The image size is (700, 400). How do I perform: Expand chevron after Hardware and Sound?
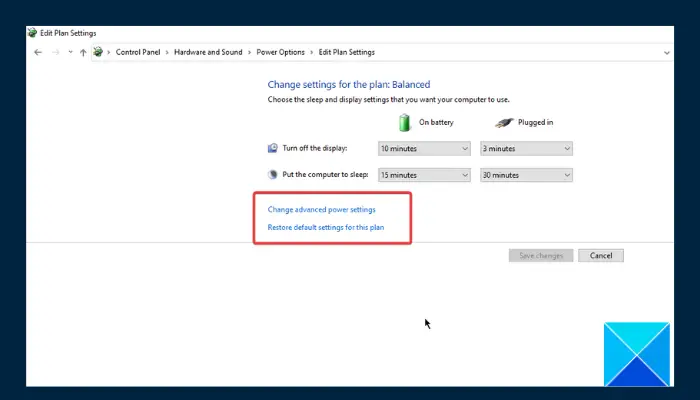click(x=250, y=53)
